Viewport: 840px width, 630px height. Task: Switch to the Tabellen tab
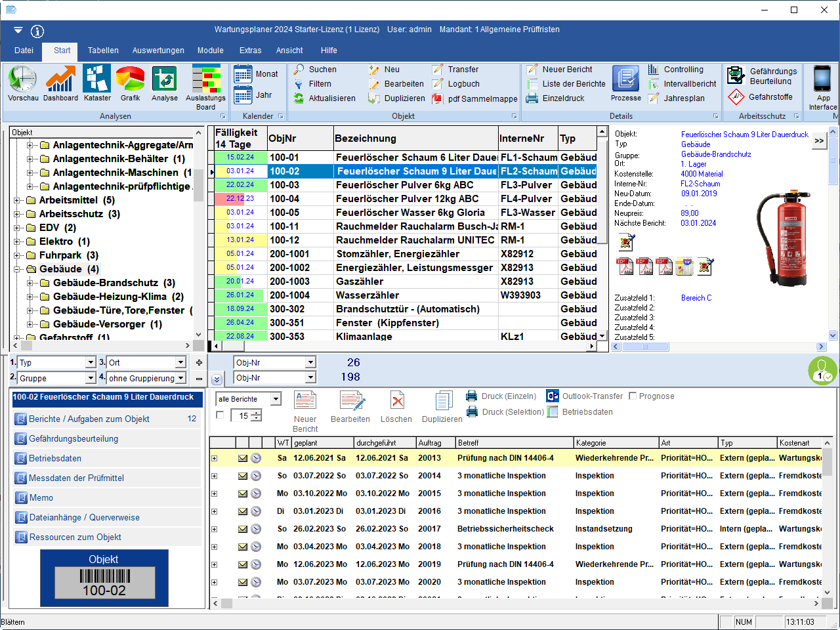pyautogui.click(x=103, y=51)
